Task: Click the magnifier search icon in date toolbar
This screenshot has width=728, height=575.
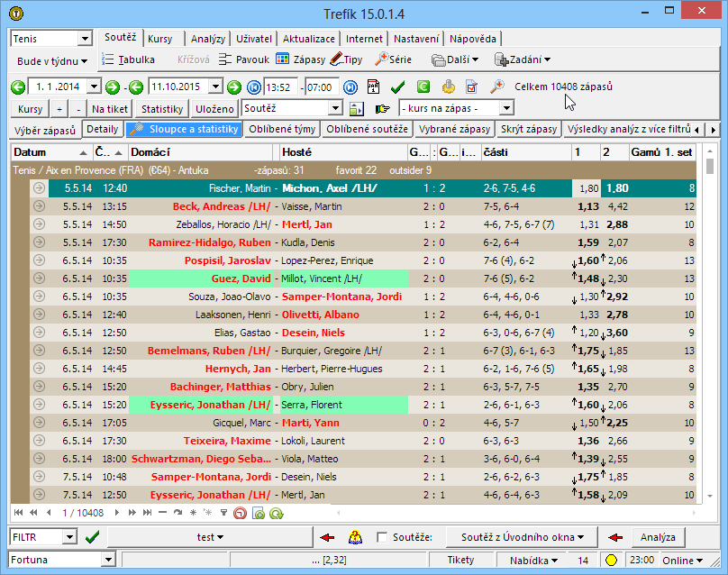Action: pyautogui.click(x=496, y=87)
